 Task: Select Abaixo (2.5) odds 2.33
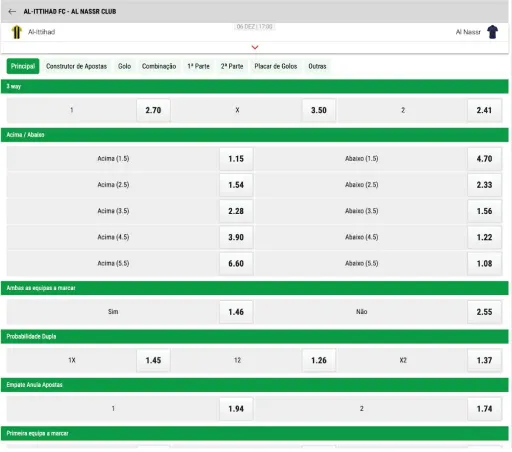(x=484, y=185)
